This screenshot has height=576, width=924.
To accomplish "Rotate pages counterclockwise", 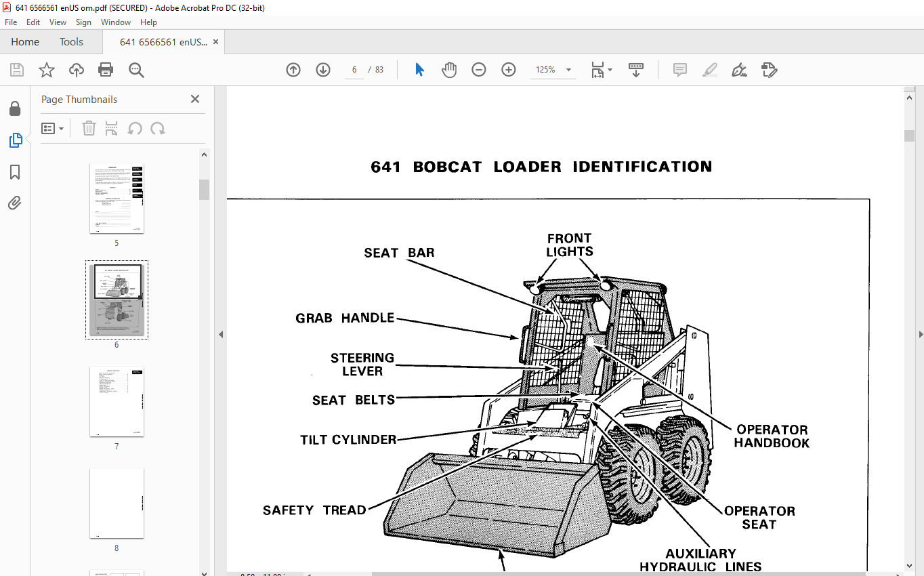I will click(x=135, y=128).
